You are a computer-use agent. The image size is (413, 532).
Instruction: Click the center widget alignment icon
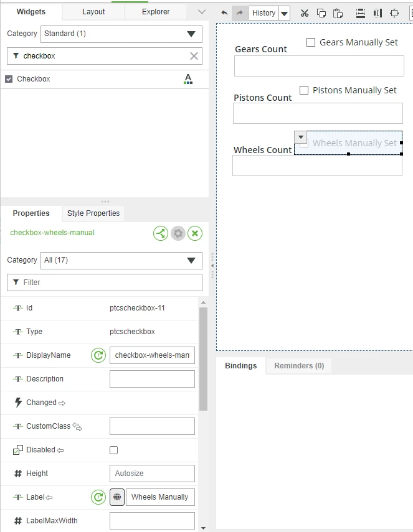pyautogui.click(x=394, y=13)
